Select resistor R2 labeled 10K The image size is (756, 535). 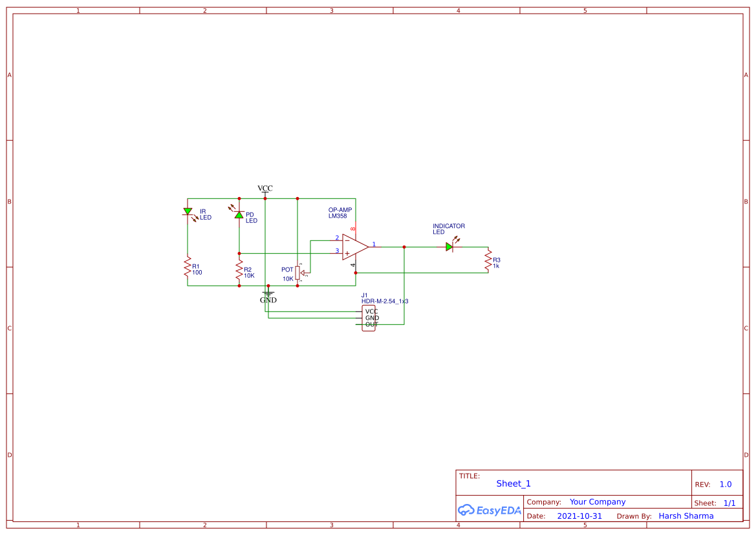(x=239, y=270)
